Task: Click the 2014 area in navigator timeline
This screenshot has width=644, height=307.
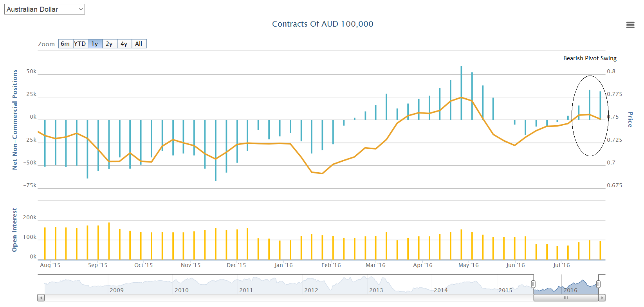Action: [x=441, y=290]
